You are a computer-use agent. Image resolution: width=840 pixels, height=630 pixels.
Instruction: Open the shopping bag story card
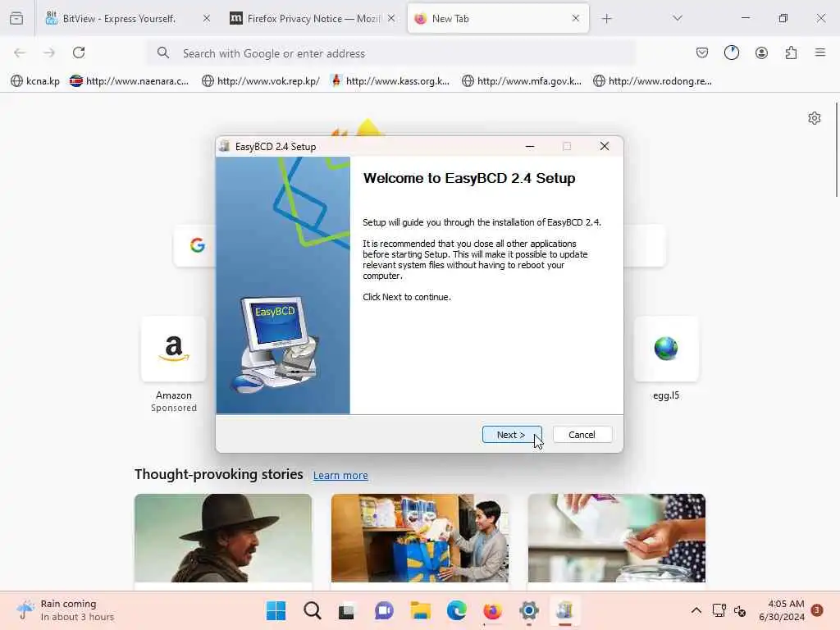click(x=419, y=538)
